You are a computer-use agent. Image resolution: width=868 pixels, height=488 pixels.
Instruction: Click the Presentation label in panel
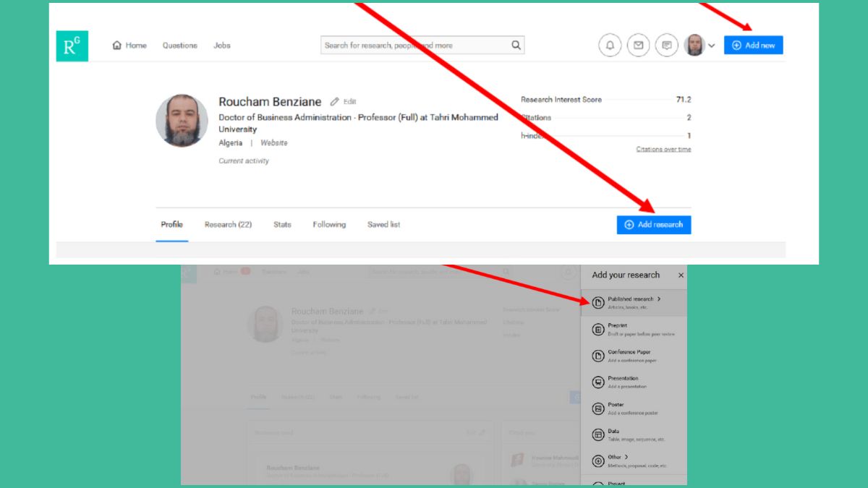coord(623,378)
